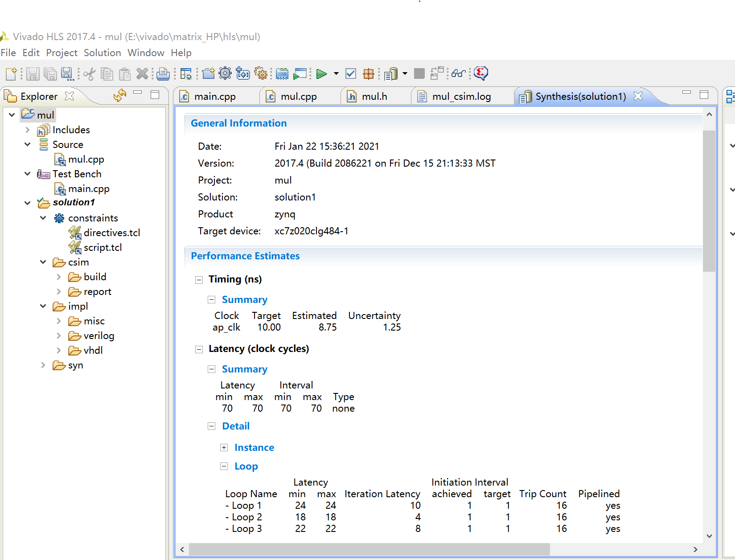
Task: Expand the syn folder node
Action: tap(43, 365)
